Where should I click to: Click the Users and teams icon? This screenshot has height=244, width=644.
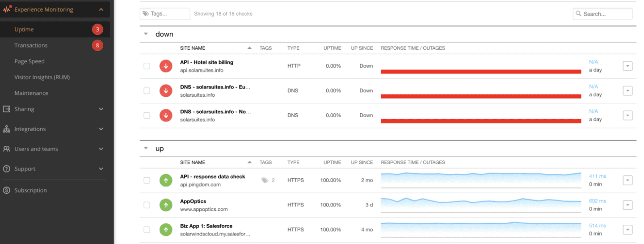7,149
